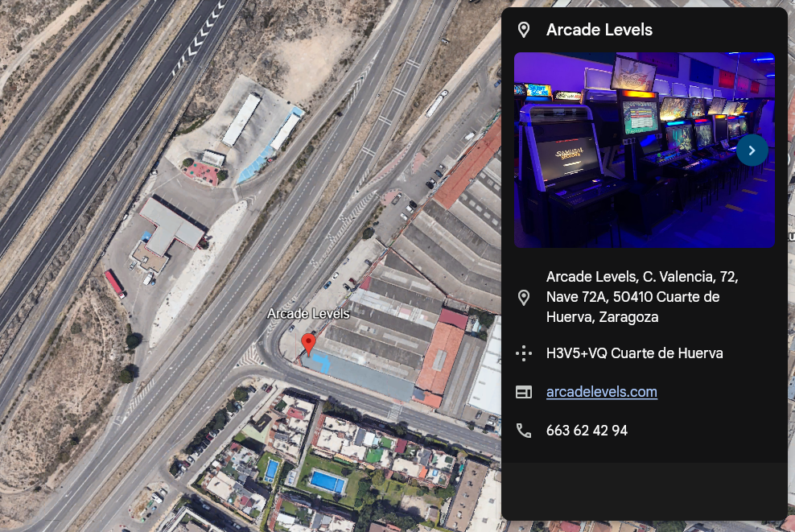Click the phone icon in info card
795x532 pixels.
[x=524, y=431]
